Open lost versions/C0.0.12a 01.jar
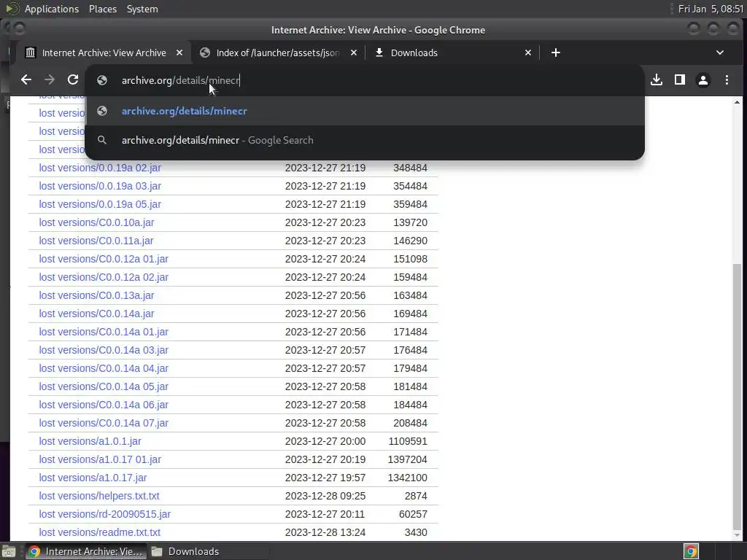 [104, 259]
